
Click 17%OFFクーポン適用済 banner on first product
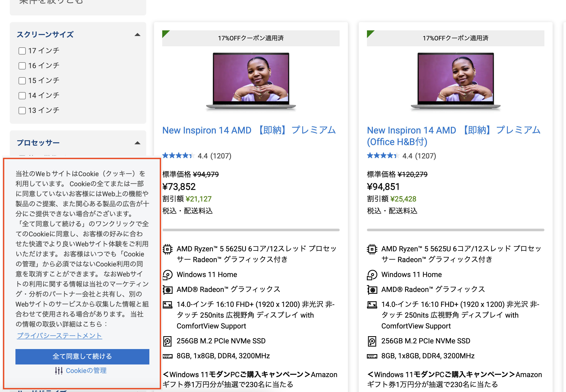(x=251, y=38)
